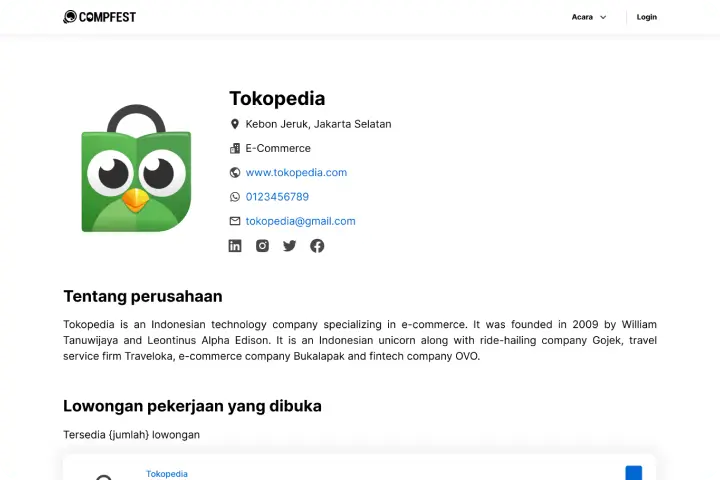720x480 pixels.
Task: Open the www.tokopedia.com website link
Action: [296, 172]
